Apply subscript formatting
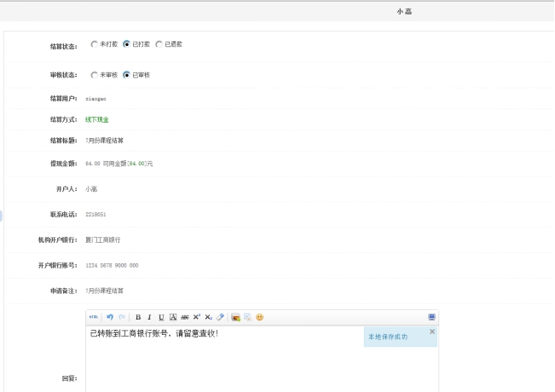Screen dimensions: 555x392 click(x=209, y=317)
